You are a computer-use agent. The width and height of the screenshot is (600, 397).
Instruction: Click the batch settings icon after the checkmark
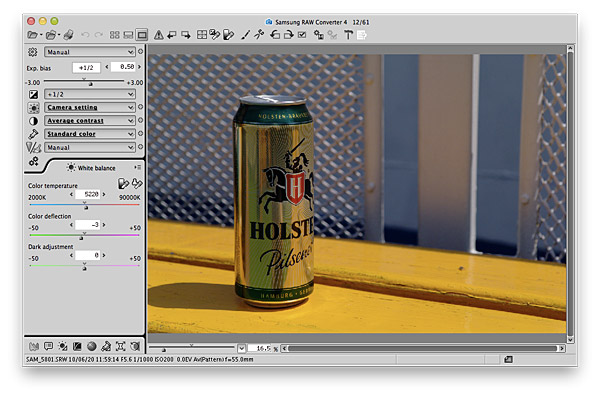318,35
